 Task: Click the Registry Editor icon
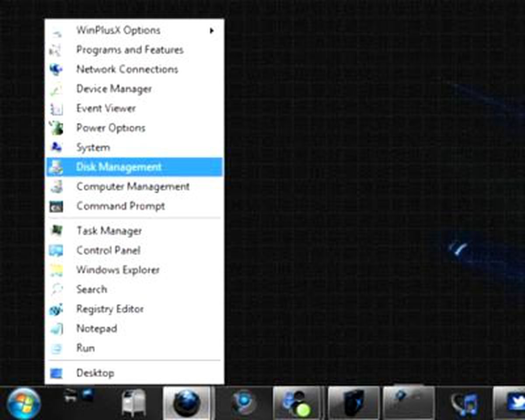click(x=56, y=309)
